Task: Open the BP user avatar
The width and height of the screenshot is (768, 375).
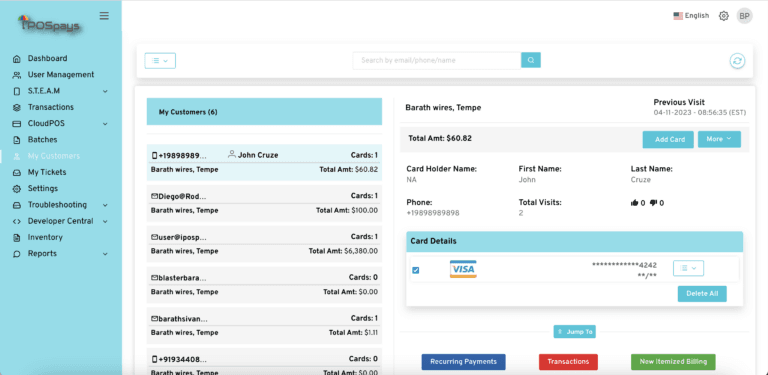Action: click(x=744, y=16)
